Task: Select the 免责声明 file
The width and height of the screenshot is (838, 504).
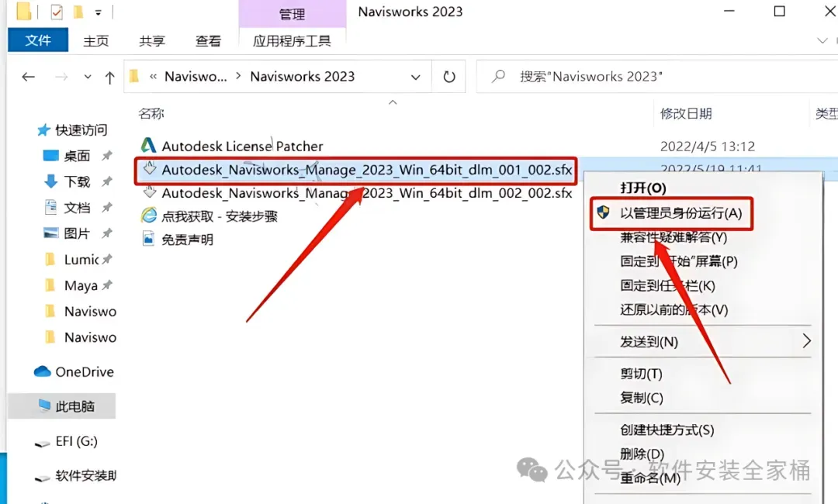Action: coord(188,239)
